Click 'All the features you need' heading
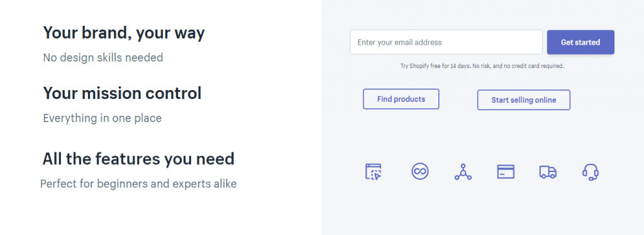644x235 pixels. (138, 159)
